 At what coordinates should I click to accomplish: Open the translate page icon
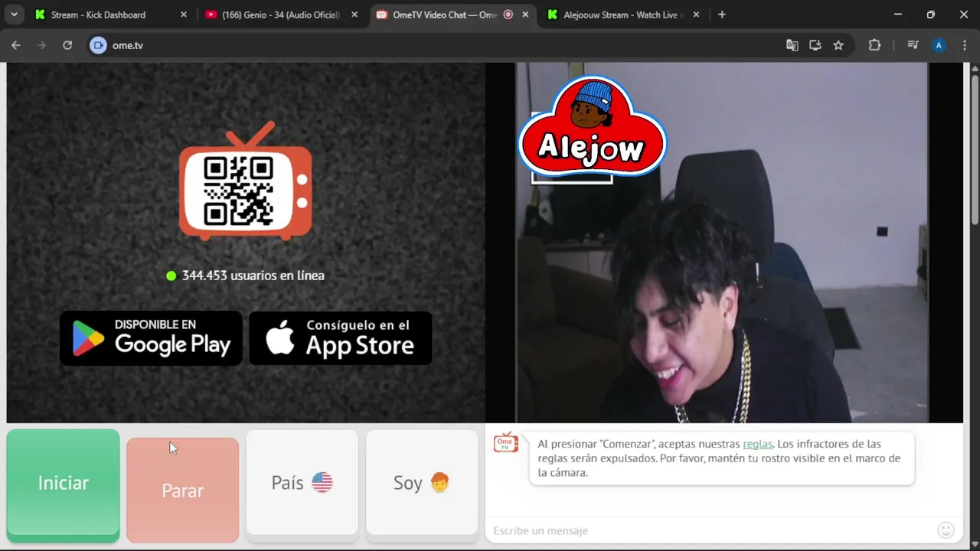pyautogui.click(x=792, y=45)
